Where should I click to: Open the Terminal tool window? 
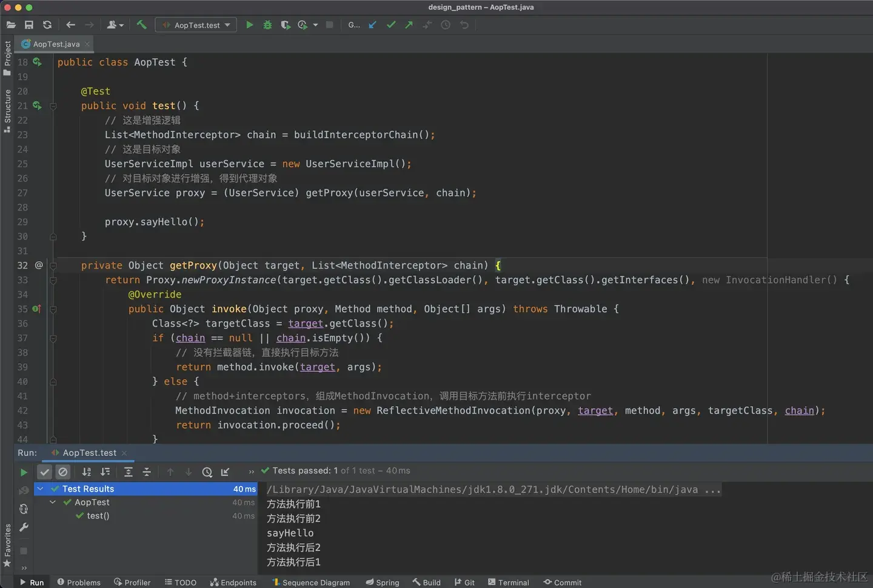509,583
